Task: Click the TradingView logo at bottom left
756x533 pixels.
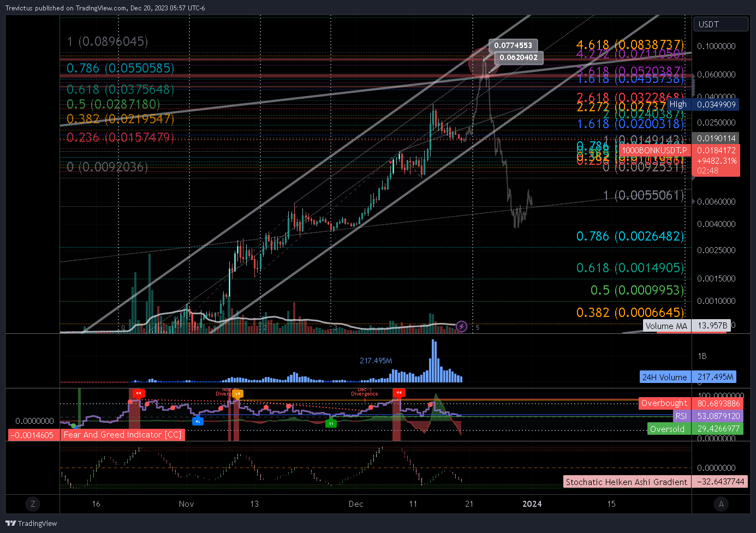Action: coord(31,523)
